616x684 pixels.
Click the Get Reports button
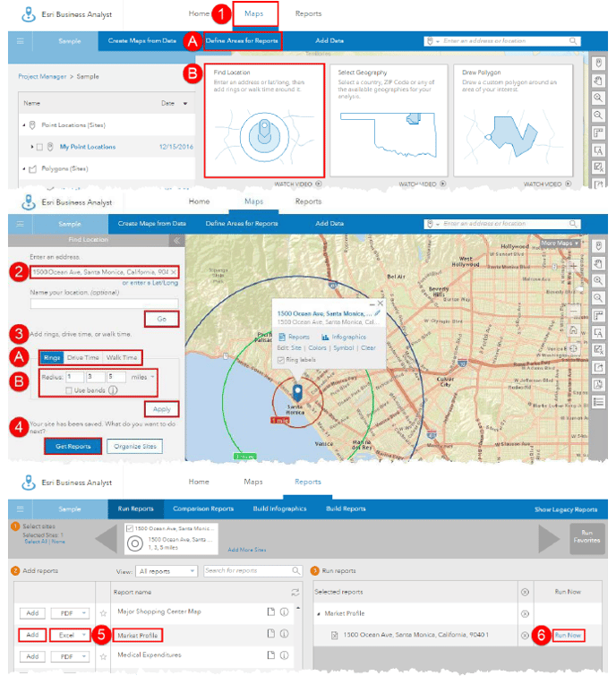pyautogui.click(x=73, y=446)
